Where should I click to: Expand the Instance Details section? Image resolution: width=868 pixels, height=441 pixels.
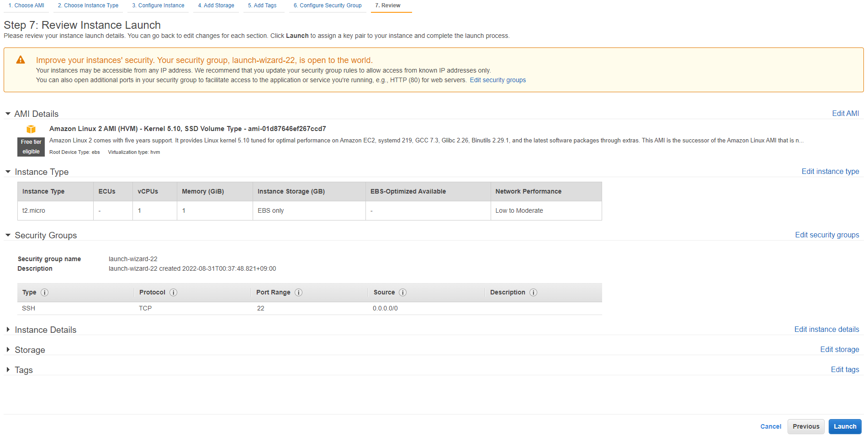pyautogui.click(x=8, y=330)
